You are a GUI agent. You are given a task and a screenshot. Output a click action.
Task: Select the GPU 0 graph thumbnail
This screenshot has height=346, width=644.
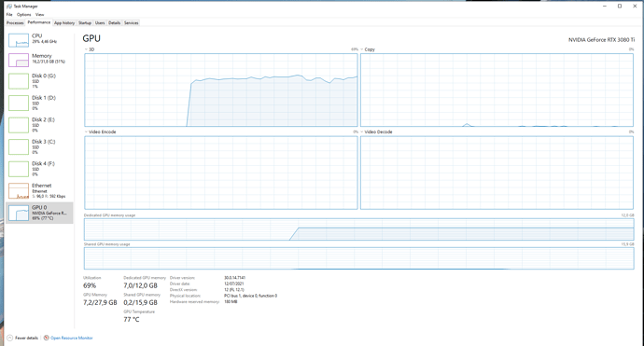tap(19, 213)
